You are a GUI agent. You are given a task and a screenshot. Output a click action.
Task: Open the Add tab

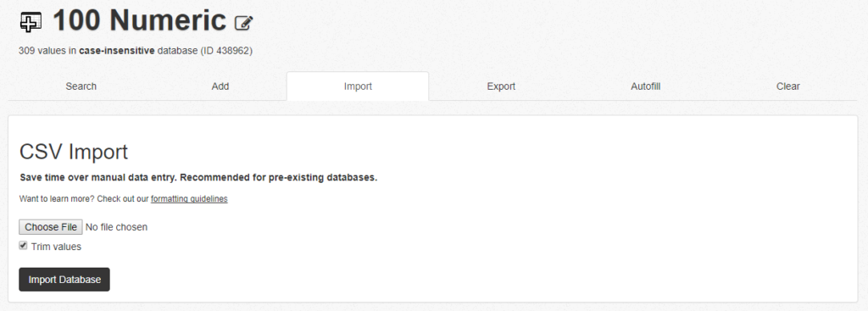tap(220, 86)
